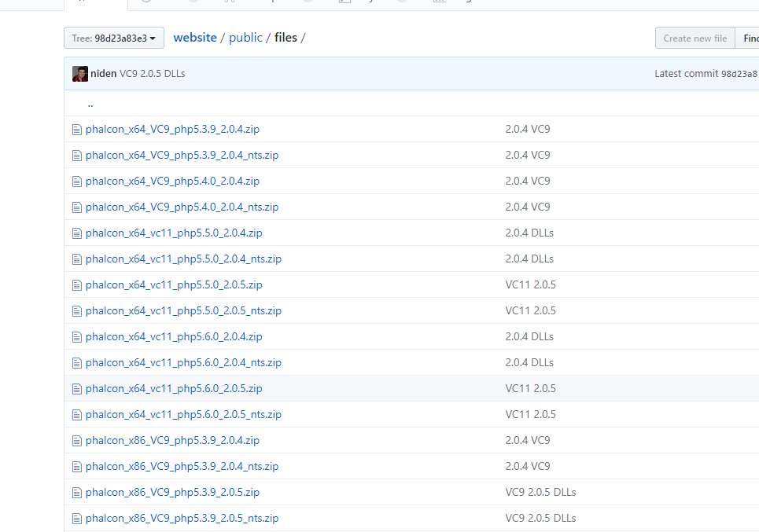
Task: Open phalcon_x64_vc11_php5.6.0_2.0.4_nts.zip file
Action: coord(183,363)
